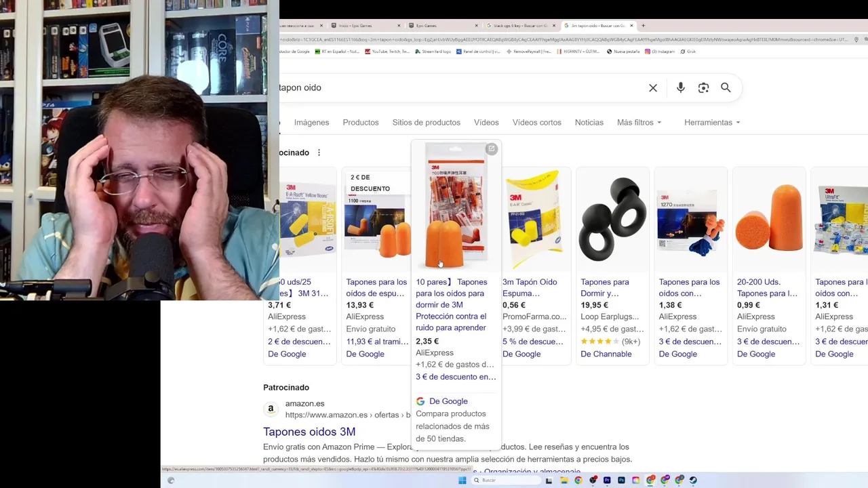Viewport: 868px width, 488px height.
Task: Switch to 'Vídeos cortos' tab
Action: (x=537, y=123)
